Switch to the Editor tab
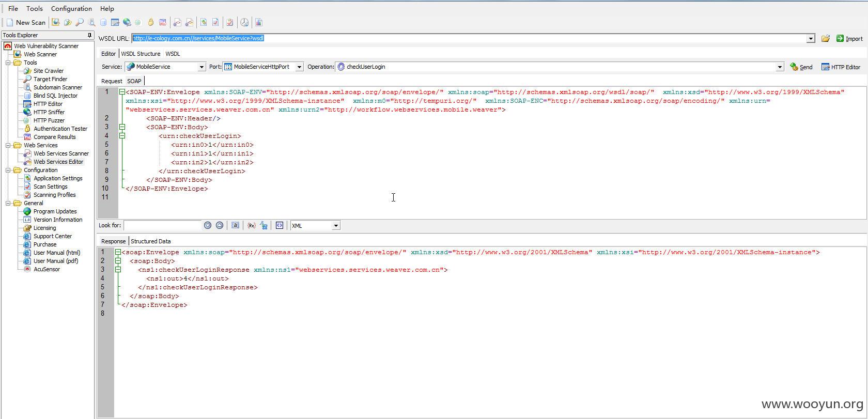 (109, 54)
